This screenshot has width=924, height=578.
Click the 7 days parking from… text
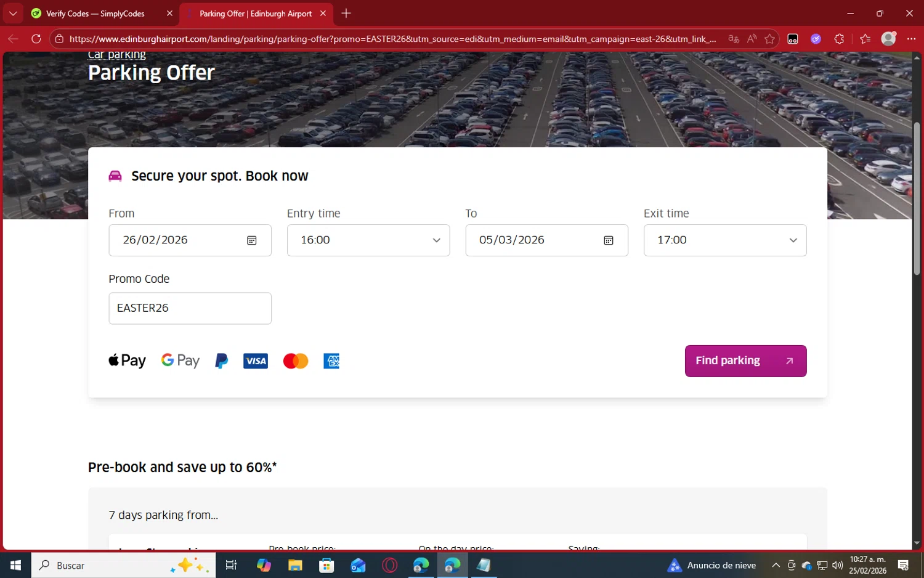click(163, 515)
